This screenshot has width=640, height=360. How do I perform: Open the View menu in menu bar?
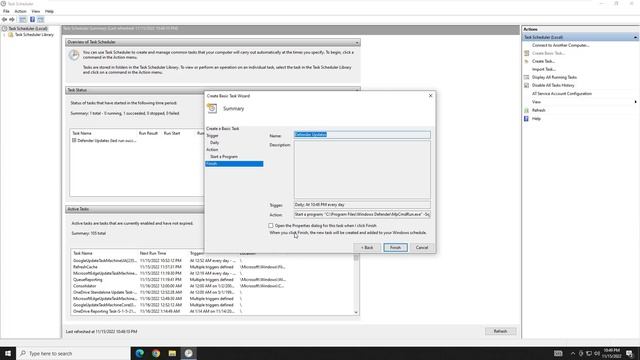[x=36, y=11]
